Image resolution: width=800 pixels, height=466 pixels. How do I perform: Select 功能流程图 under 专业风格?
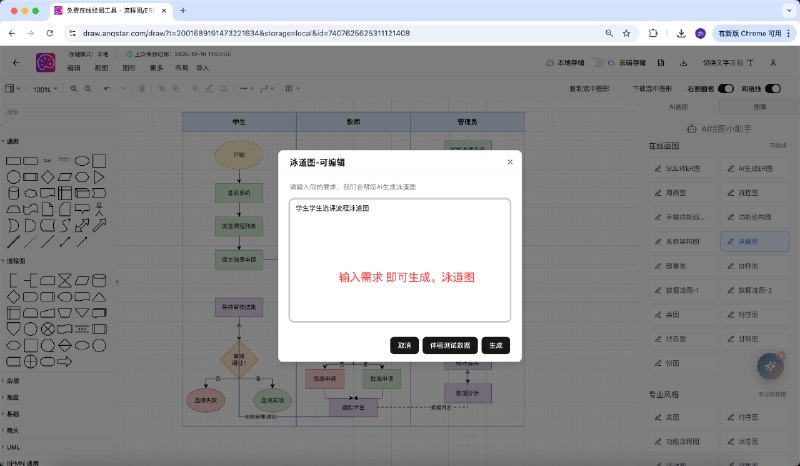coord(683,442)
